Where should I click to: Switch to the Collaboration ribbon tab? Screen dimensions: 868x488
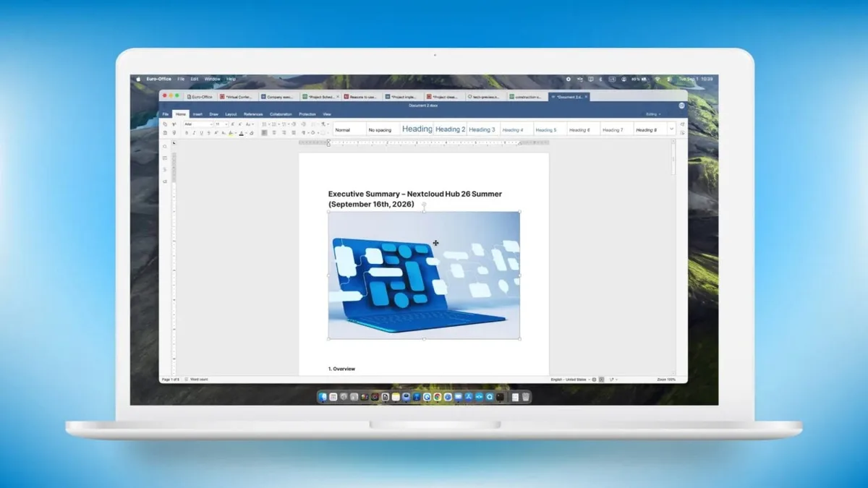[x=281, y=114]
